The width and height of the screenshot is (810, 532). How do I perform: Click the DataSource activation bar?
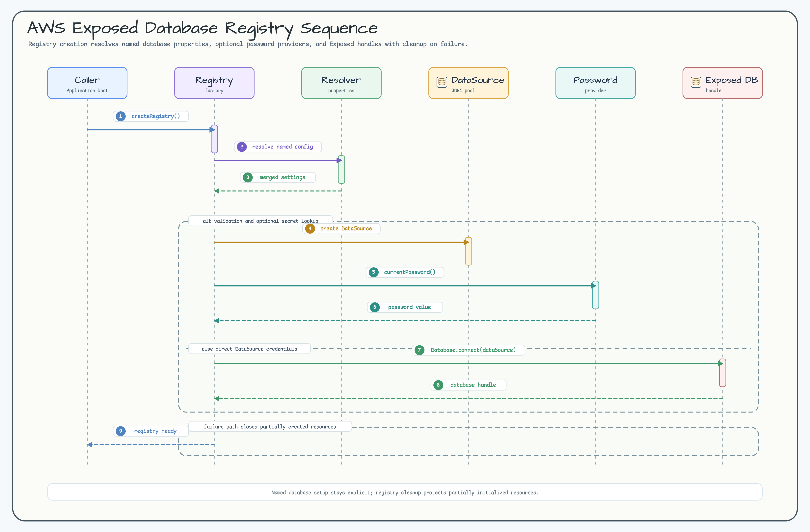point(468,252)
